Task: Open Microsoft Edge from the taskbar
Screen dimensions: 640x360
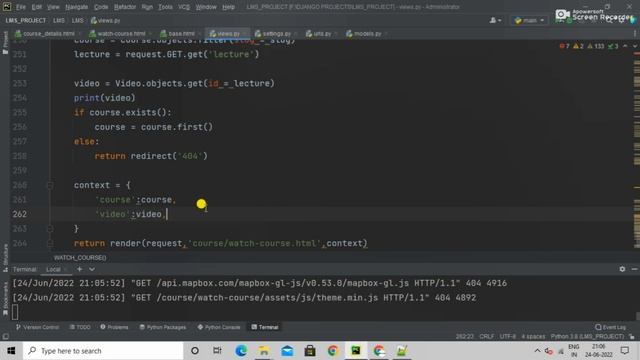Action: point(241,351)
